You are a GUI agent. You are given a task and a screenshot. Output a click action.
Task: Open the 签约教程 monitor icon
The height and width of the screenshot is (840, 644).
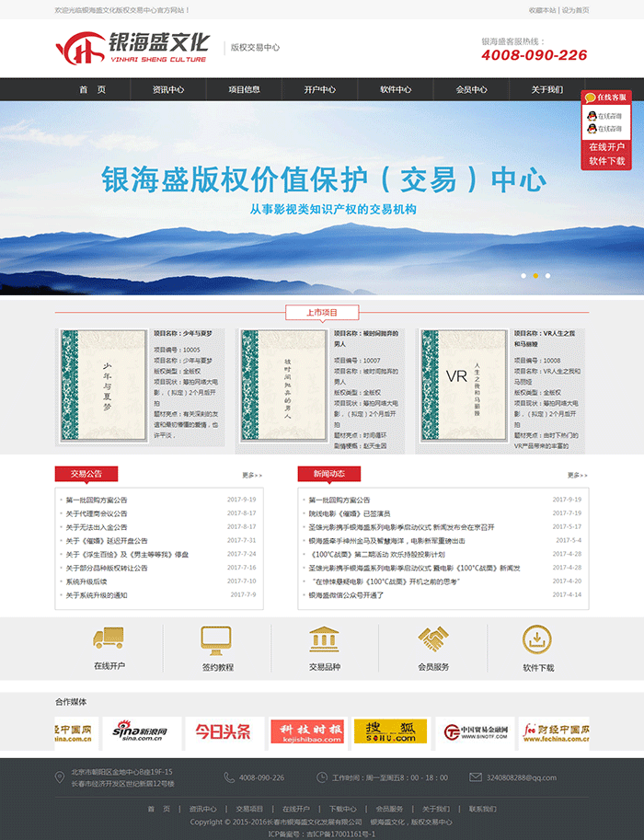[216, 640]
